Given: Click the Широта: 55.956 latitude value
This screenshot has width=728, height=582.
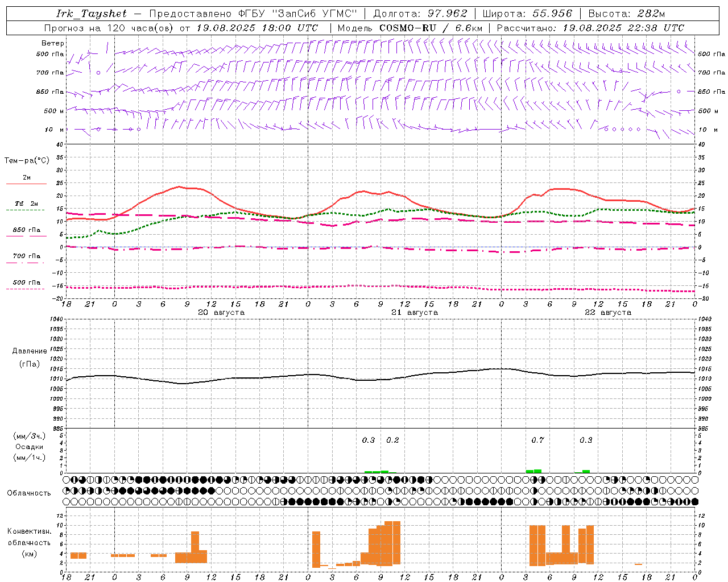Looking at the screenshot, I should pos(527,14).
